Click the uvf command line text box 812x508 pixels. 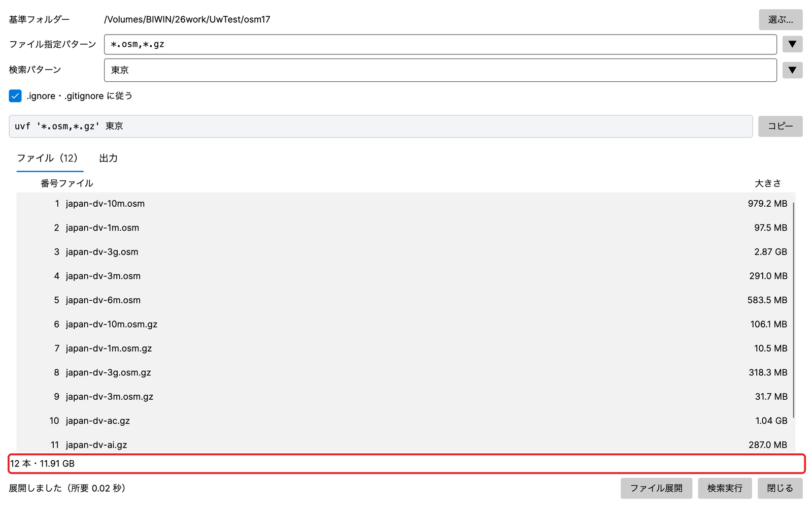point(381,126)
